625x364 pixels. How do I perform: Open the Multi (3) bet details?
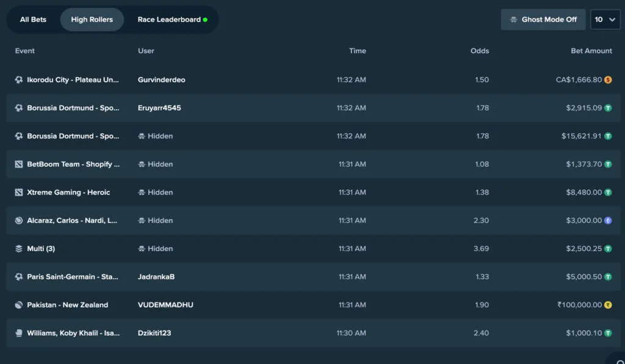pos(41,249)
